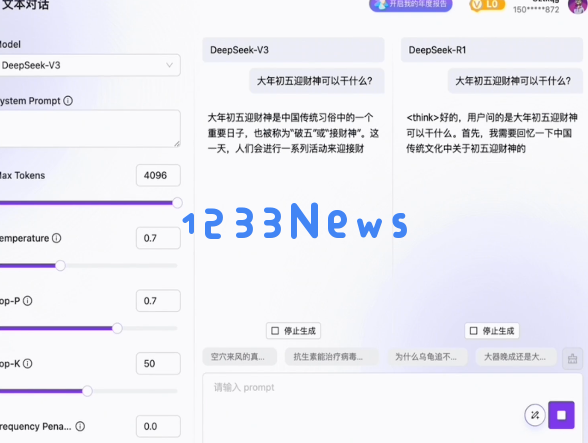Click the Temperature info icon
588x443 pixels.
click(x=57, y=238)
